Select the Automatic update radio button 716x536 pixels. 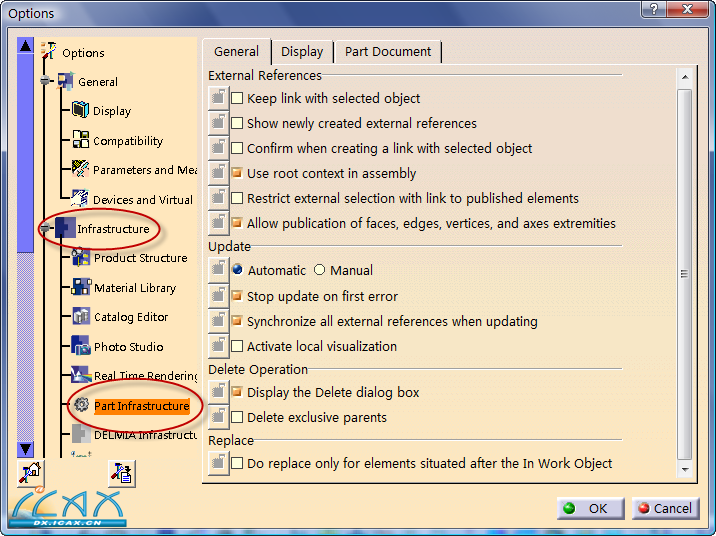click(237, 270)
